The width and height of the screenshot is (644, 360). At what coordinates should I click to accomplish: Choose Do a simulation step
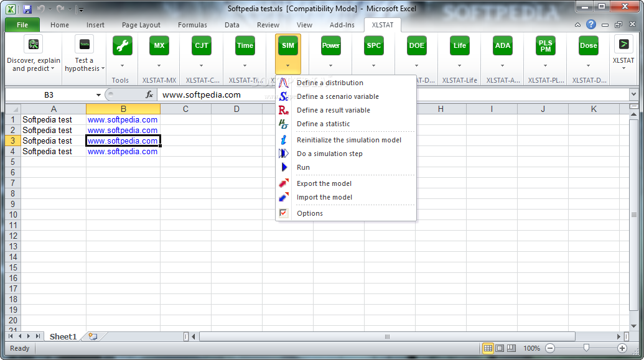point(346,154)
